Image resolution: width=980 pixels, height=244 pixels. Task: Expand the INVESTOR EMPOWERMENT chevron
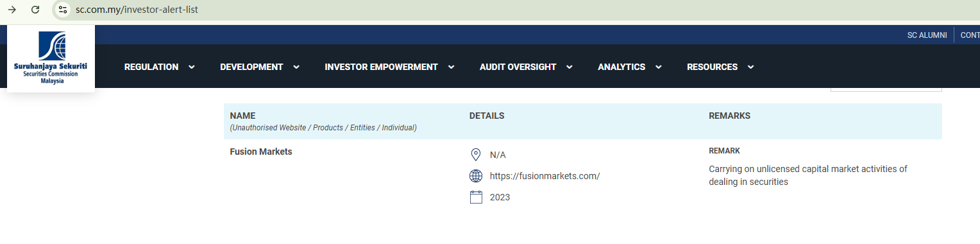coord(451,67)
